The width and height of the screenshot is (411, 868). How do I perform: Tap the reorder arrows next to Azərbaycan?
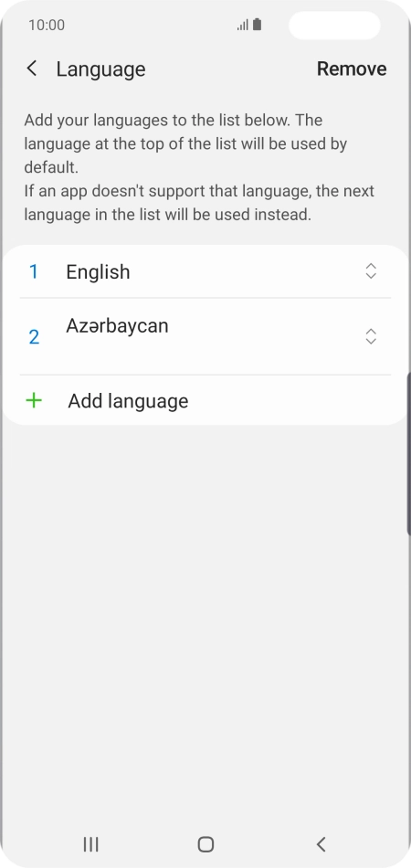[x=371, y=336]
